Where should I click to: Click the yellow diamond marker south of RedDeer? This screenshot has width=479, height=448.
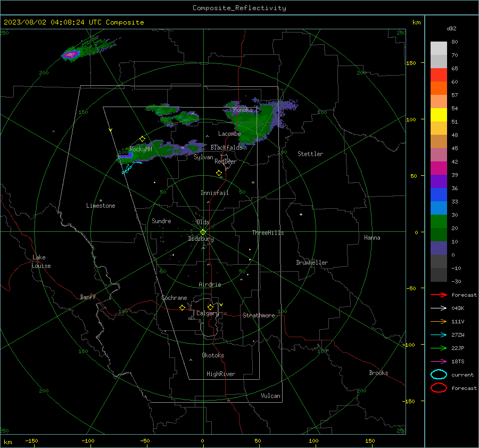pos(219,173)
